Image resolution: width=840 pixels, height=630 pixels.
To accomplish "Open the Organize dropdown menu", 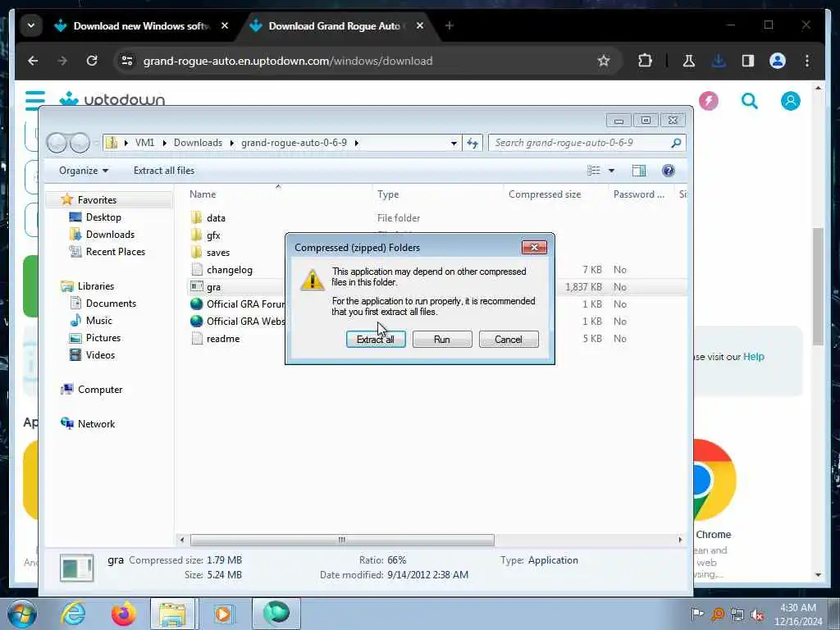I will tap(84, 171).
